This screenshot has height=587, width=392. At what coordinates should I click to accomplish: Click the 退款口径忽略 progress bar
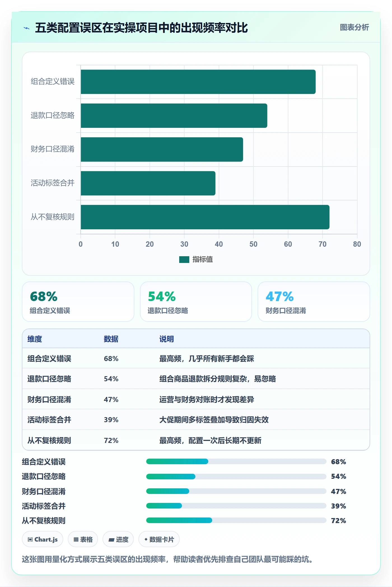(236, 476)
